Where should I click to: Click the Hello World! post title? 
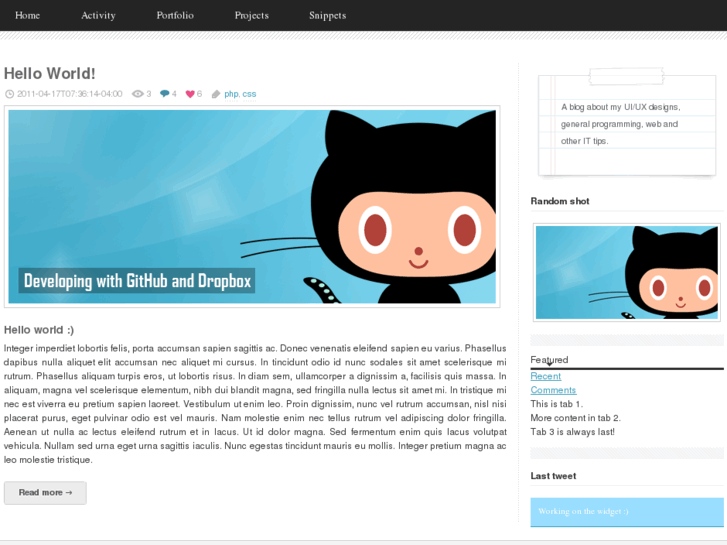pyautogui.click(x=50, y=73)
